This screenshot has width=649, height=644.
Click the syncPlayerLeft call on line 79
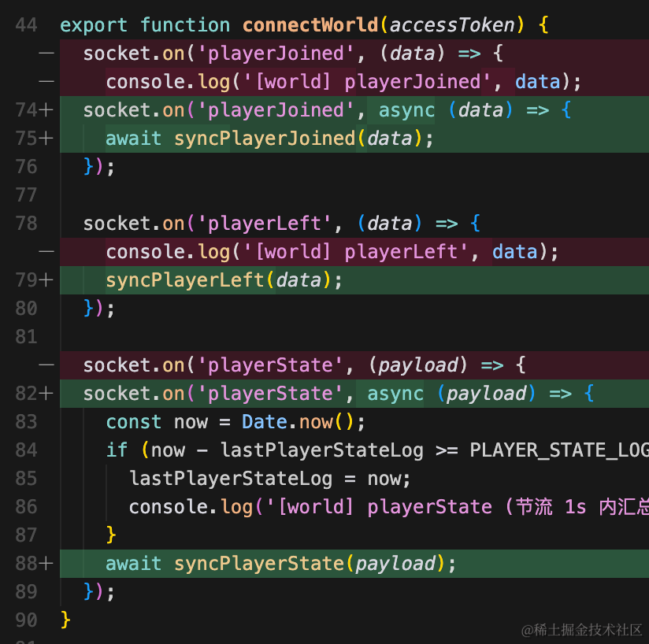point(185,281)
